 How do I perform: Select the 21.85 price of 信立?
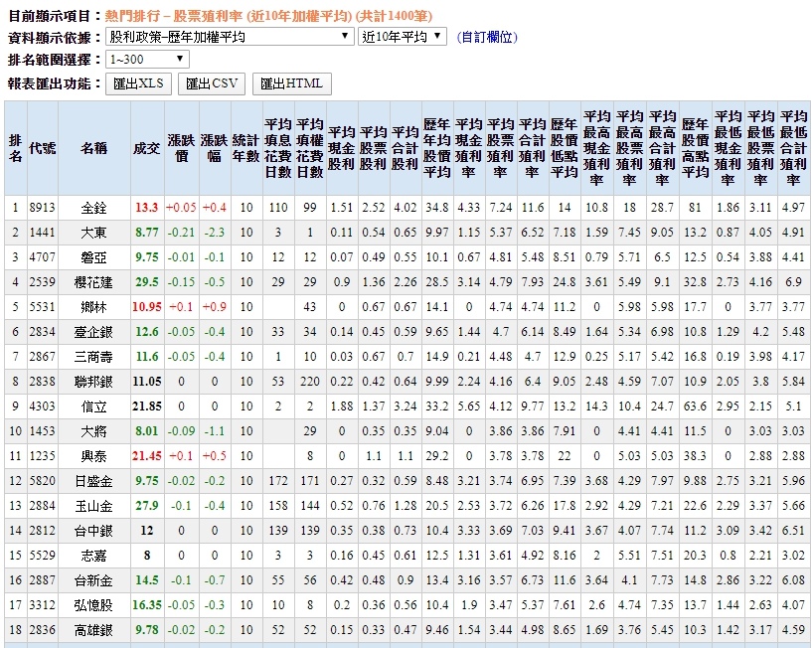pyautogui.click(x=147, y=406)
